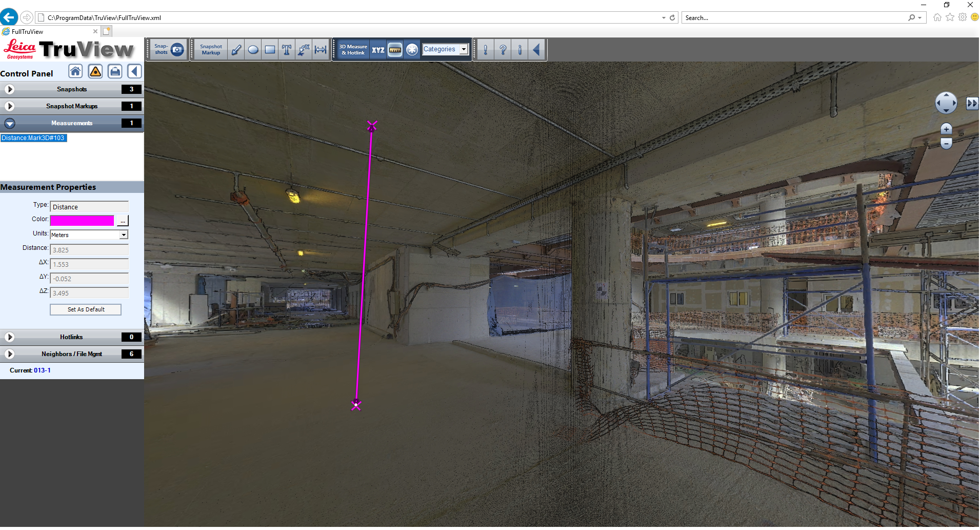The height and width of the screenshot is (530, 980).
Task: Click the lower magenta measurement endpoint marker
Action: point(356,404)
